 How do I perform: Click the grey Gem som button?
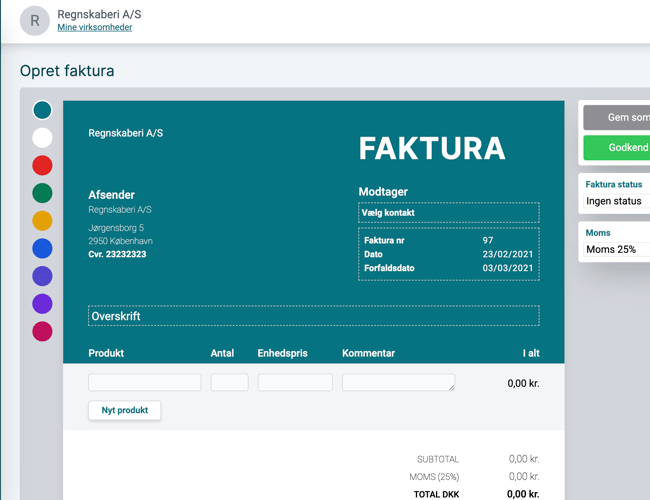616,117
